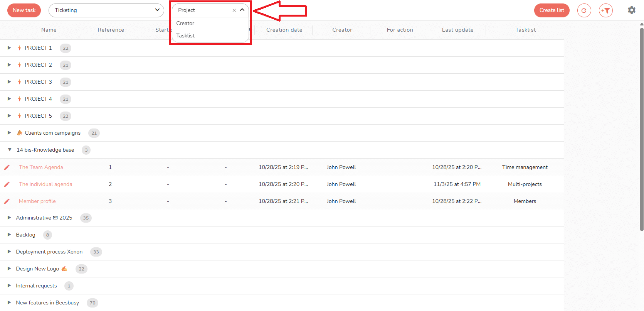Click lightning icon of PROJECT 4

19,99
